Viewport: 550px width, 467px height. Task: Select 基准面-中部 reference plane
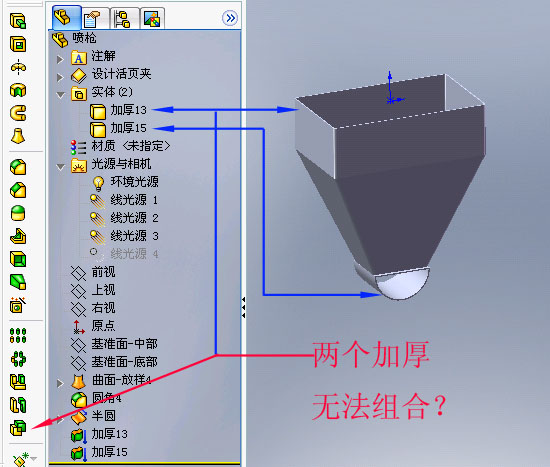tap(114, 345)
